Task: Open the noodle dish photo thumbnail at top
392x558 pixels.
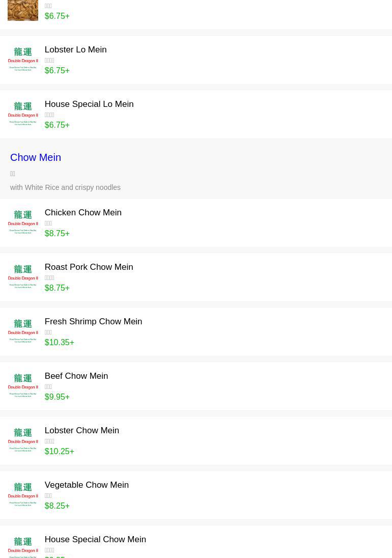Action: click(23, 10)
